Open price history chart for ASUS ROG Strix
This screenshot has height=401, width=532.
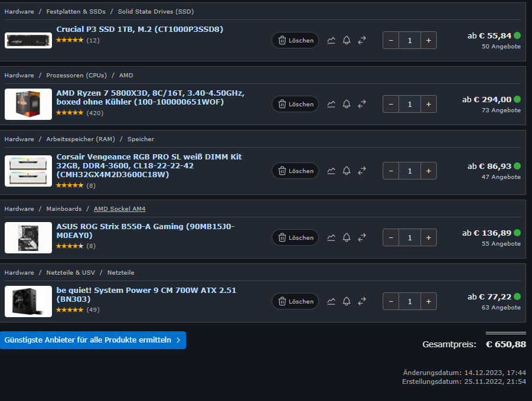(x=331, y=238)
